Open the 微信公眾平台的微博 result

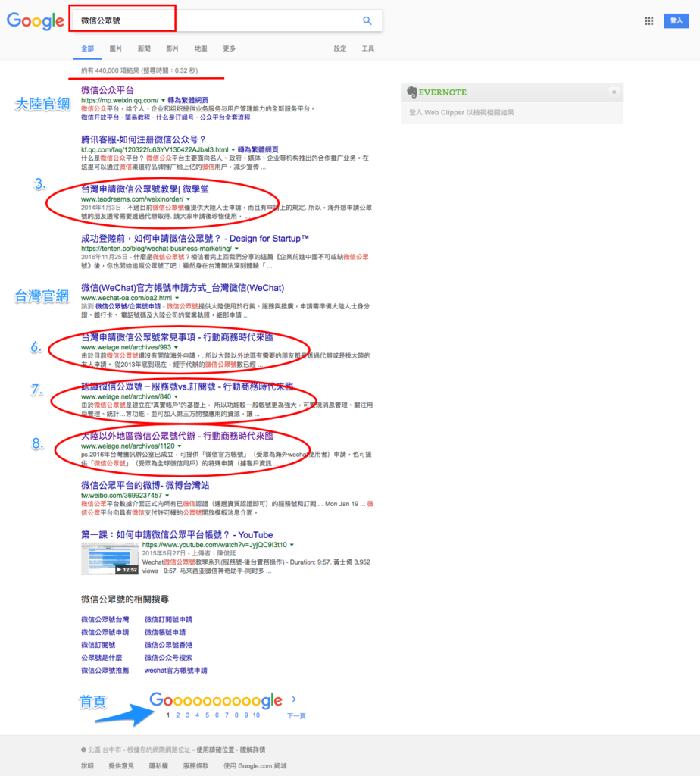145,486
